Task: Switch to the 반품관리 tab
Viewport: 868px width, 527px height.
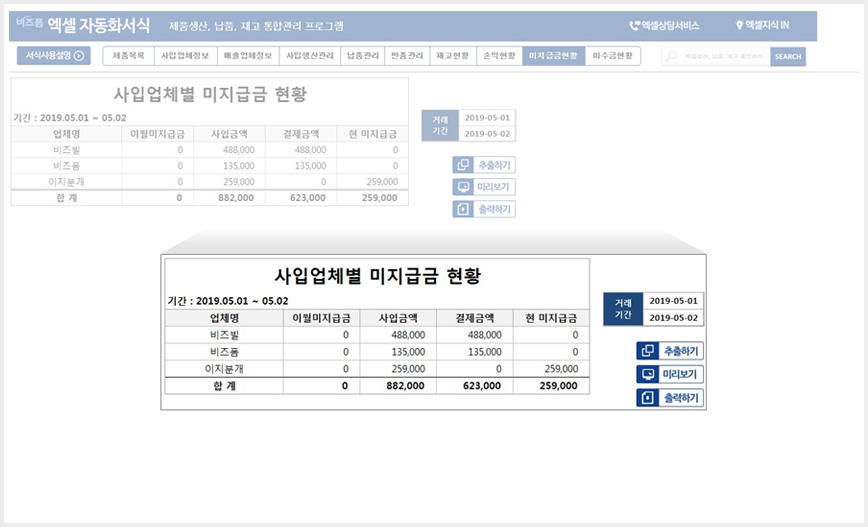Action: (407, 56)
